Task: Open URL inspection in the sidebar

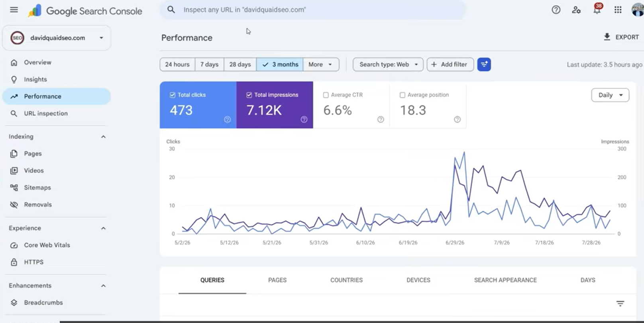Action: (57, 114)
